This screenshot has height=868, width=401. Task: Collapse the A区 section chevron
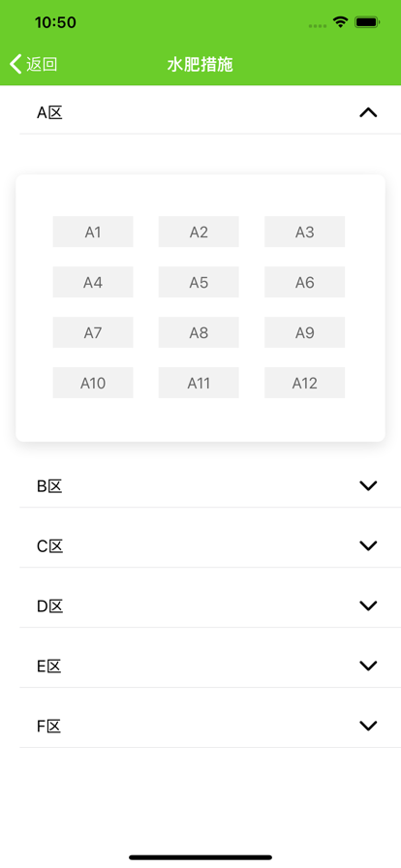click(368, 113)
